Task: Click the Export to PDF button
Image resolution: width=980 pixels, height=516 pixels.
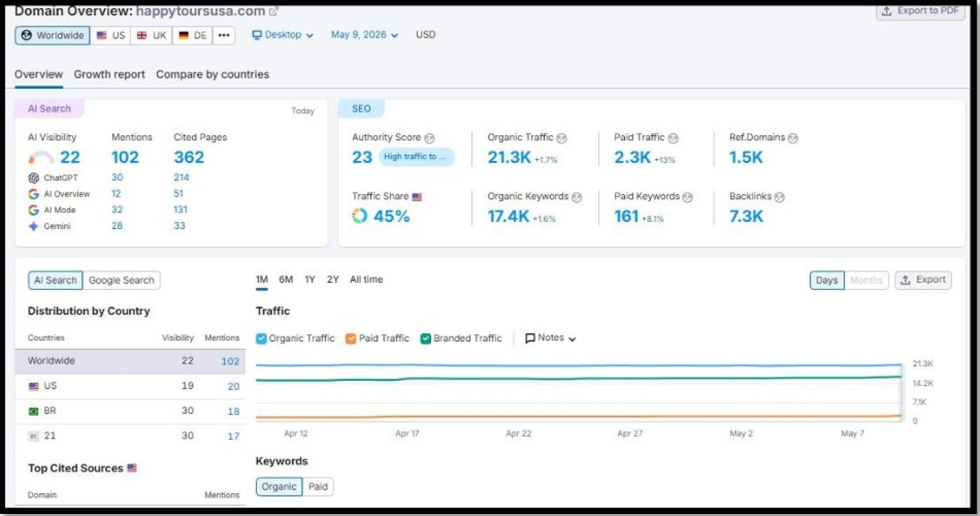Action: (x=920, y=11)
